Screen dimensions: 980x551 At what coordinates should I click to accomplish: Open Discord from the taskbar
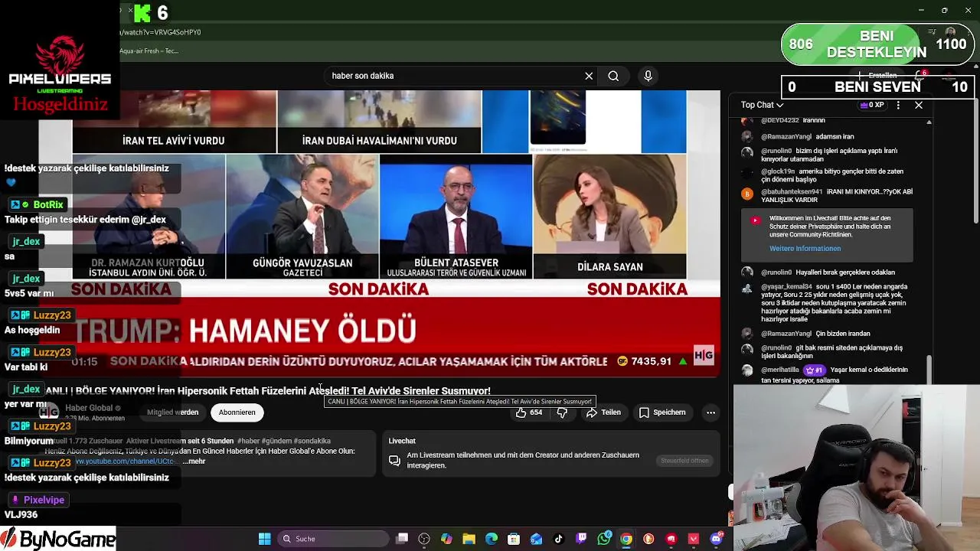(x=716, y=539)
